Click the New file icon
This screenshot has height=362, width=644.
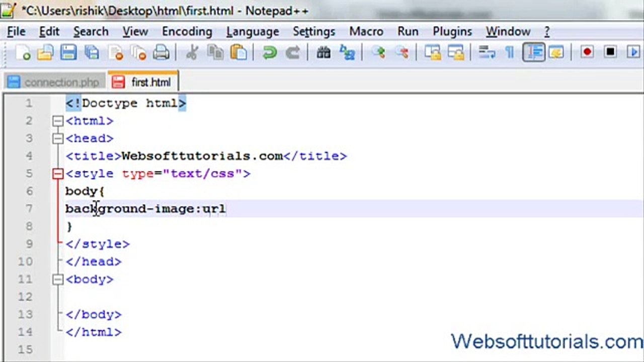click(23, 52)
